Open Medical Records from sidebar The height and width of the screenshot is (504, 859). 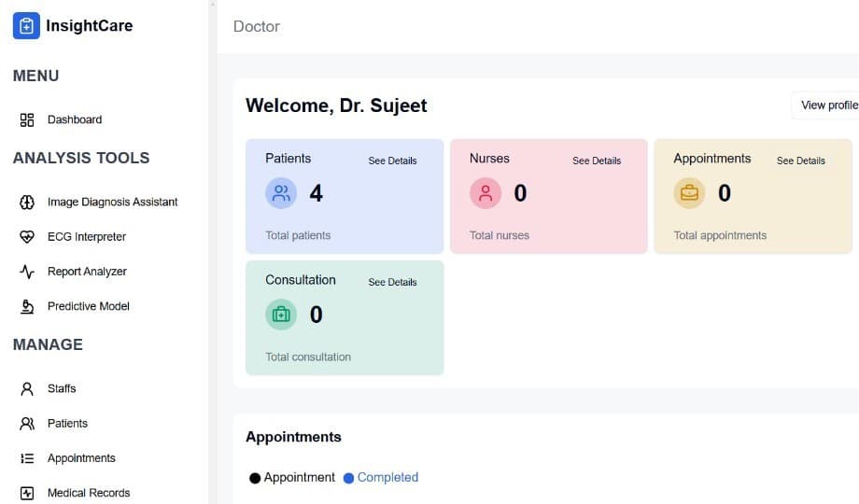[x=89, y=493]
